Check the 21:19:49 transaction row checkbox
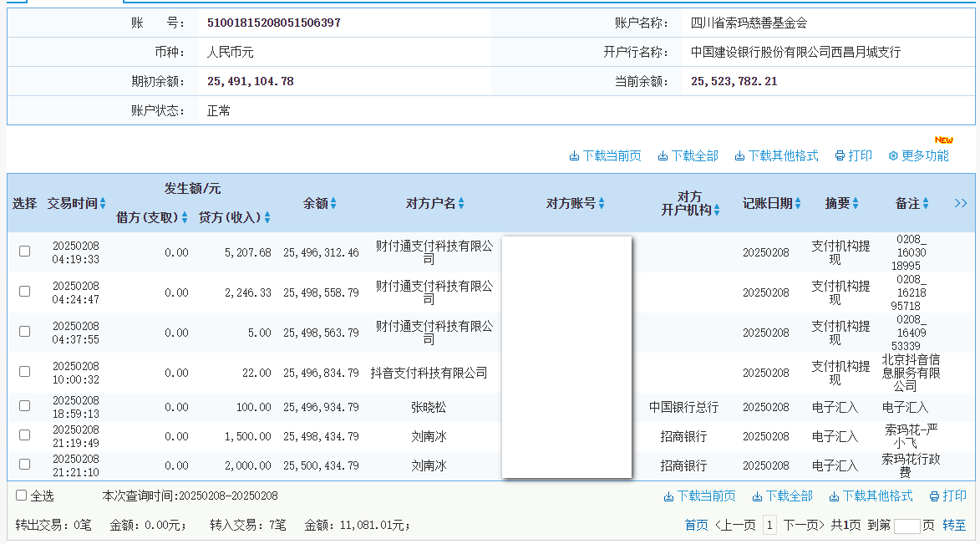Viewport: 980px width, 544px height. (x=24, y=435)
